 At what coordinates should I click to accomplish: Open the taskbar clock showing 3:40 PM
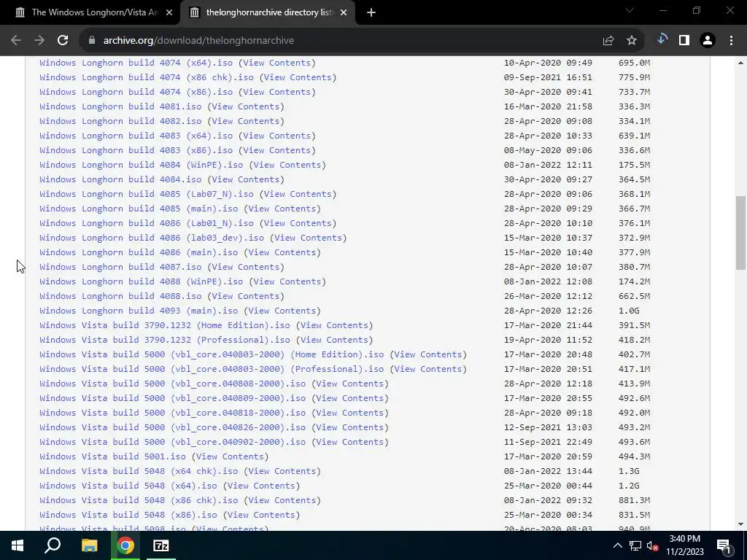pos(684,545)
